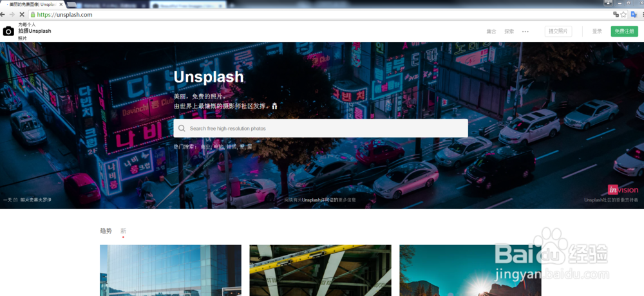The width and height of the screenshot is (644, 296).
Task: Click the magnifier icon in the search box
Action: (182, 129)
